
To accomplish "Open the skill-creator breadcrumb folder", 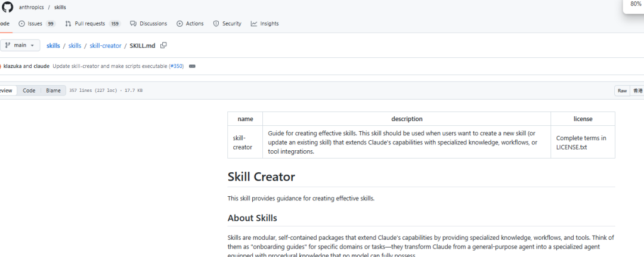I will pos(106,45).
